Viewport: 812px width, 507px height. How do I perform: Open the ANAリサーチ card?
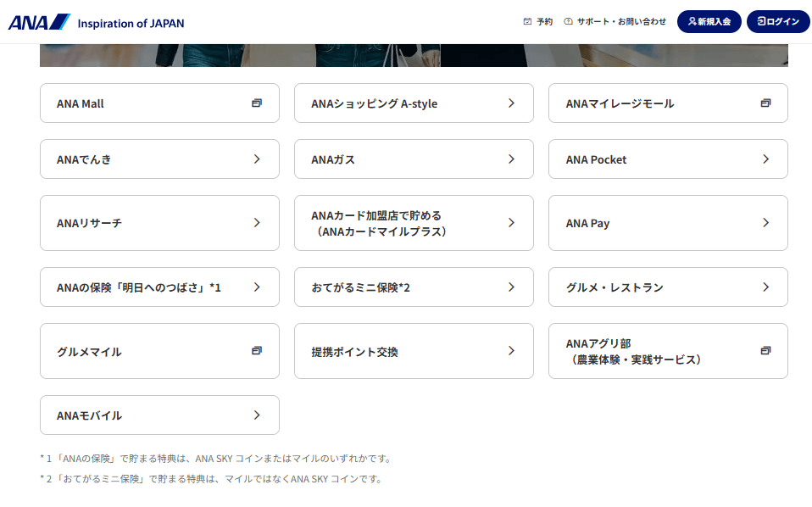coord(159,223)
